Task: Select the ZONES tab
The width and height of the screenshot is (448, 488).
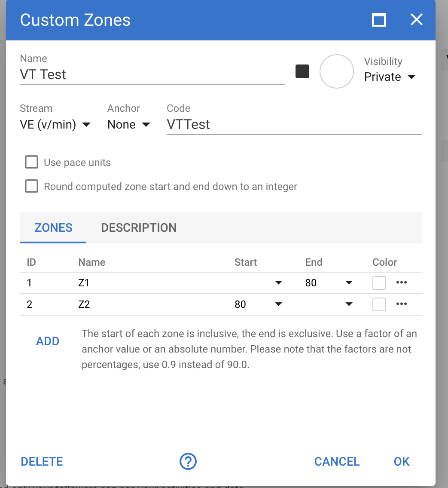Action: click(x=53, y=227)
